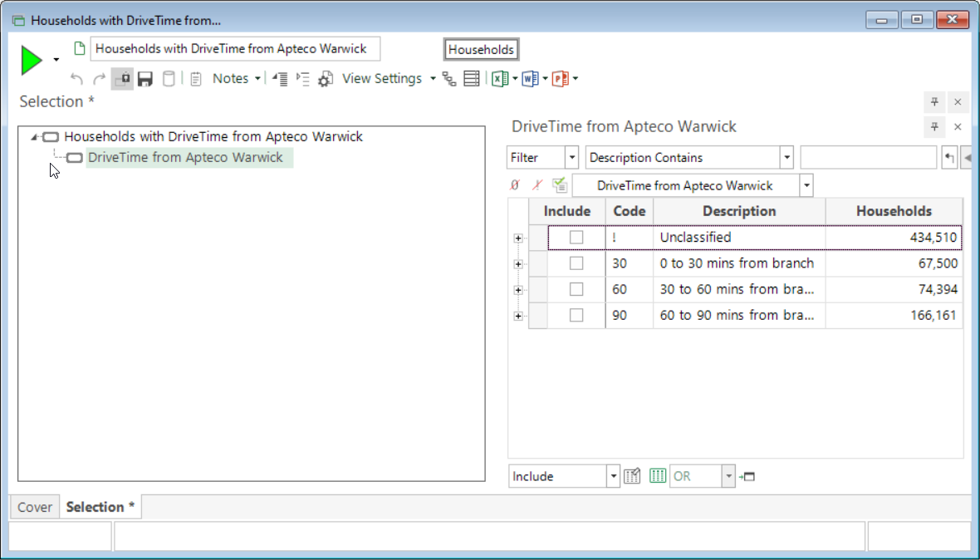Export to Excel icon
This screenshot has width=980, height=560.
(x=499, y=79)
